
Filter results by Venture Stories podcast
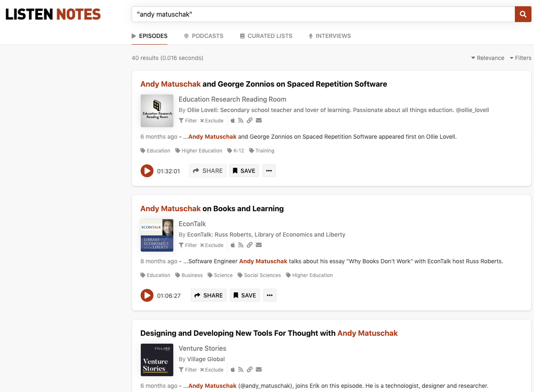(188, 370)
